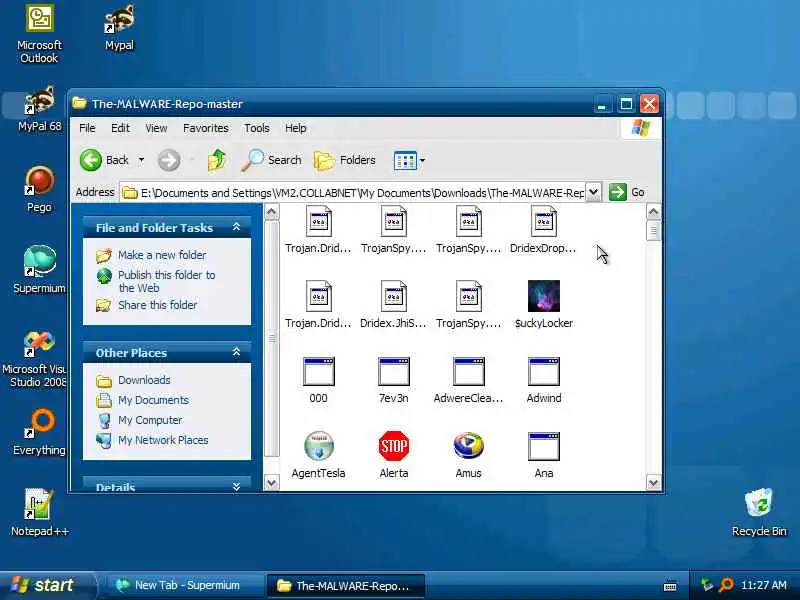Click Make a new folder link
The width and height of the screenshot is (800, 600).
tap(162, 255)
